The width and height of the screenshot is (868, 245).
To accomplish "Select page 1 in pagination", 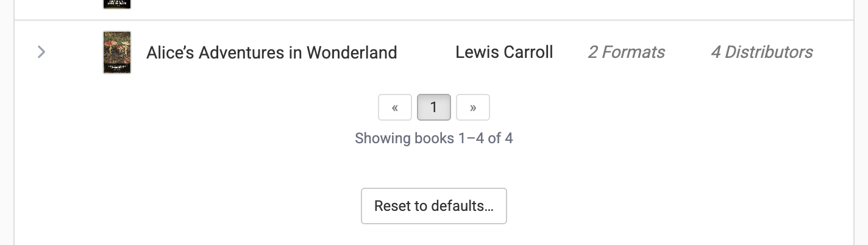I will click(433, 108).
